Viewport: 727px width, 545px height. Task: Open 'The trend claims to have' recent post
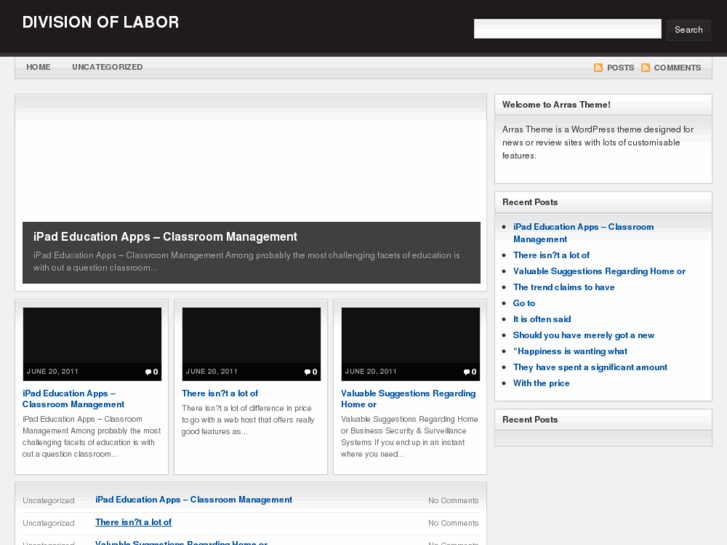(x=564, y=287)
